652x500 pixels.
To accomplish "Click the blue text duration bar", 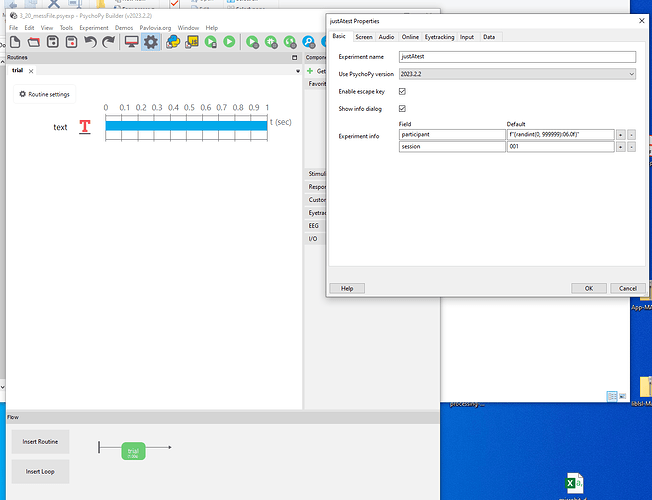I will 186,126.
